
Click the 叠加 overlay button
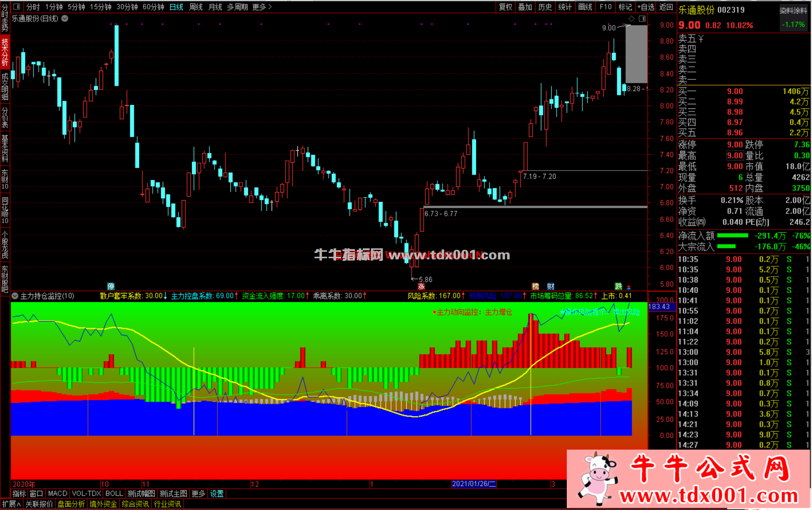point(525,7)
